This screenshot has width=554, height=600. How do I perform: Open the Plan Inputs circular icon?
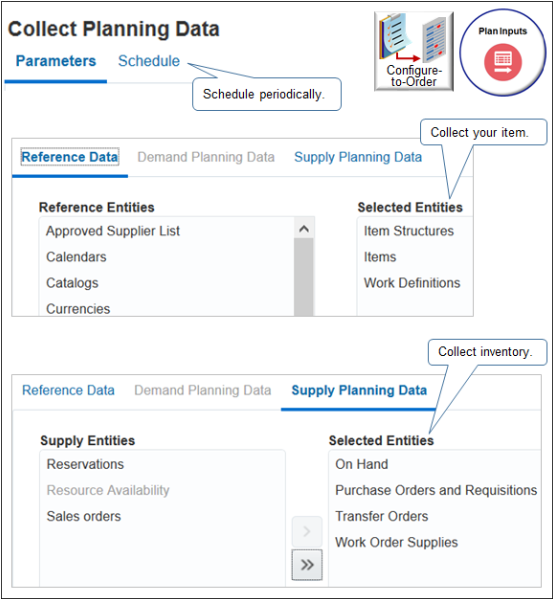pyautogui.click(x=503, y=52)
